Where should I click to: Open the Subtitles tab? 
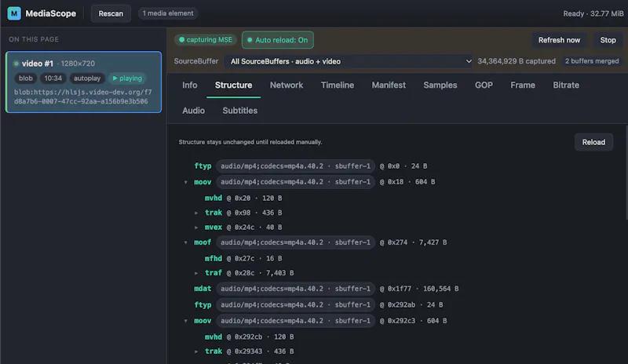tap(240, 111)
